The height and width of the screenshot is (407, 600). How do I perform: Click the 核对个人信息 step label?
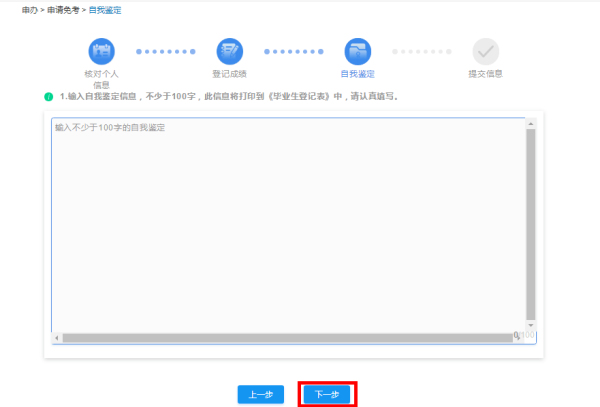[101, 79]
